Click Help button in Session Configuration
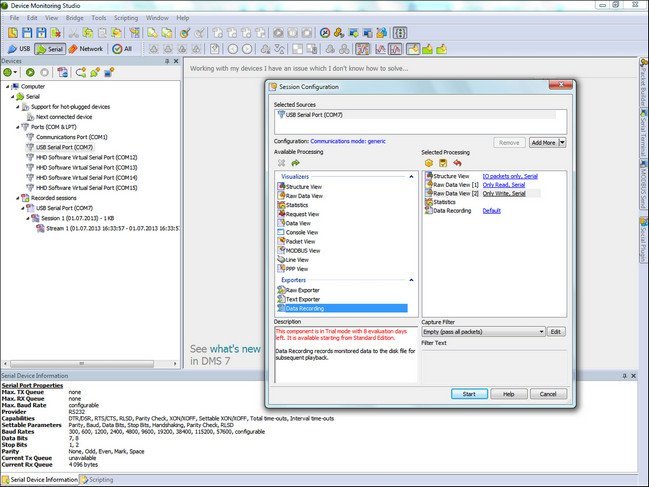This screenshot has width=649, height=487. (509, 394)
